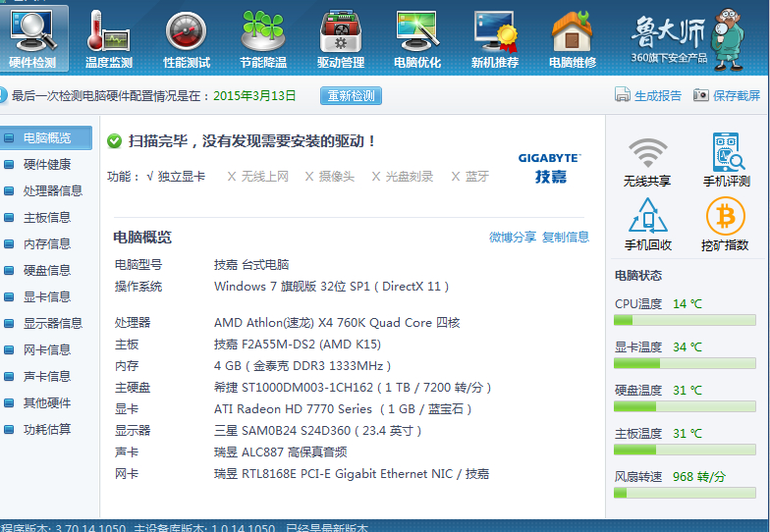Click the 风扇转速 progress bar
The height and width of the screenshot is (532, 770).
[685, 493]
